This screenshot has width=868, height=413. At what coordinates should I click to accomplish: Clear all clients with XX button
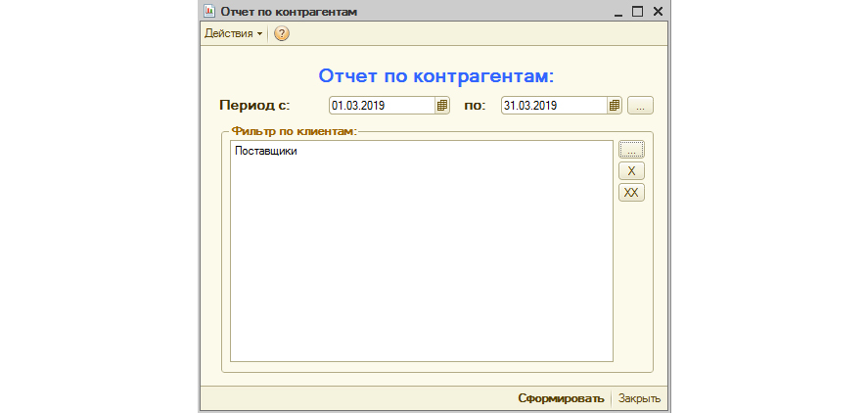[631, 193]
